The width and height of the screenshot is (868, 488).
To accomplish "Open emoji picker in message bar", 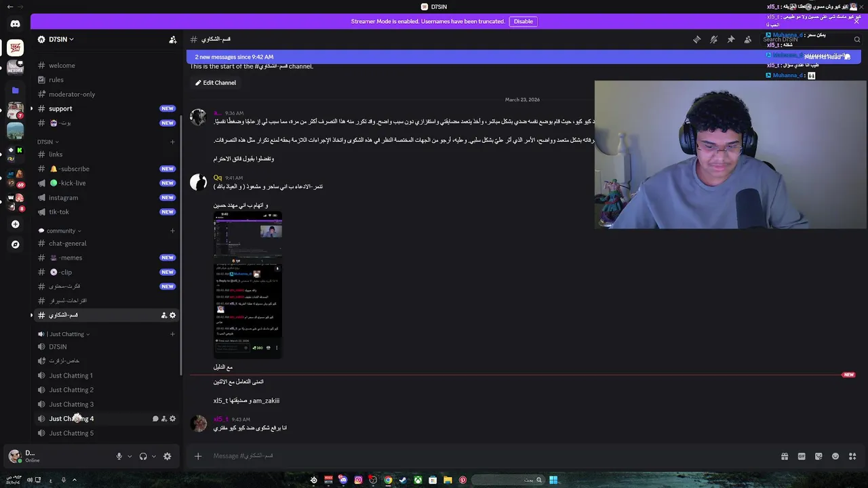I will [x=835, y=456].
